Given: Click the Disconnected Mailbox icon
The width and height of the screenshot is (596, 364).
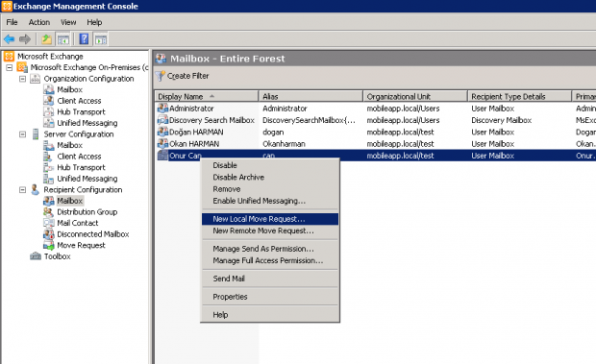Looking at the screenshot, I should pos(49,233).
